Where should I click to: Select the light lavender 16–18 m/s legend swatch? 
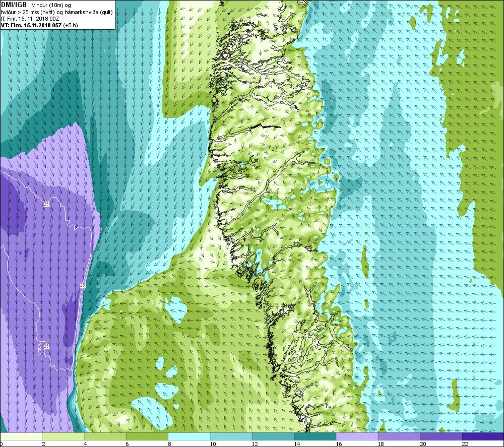point(357,436)
